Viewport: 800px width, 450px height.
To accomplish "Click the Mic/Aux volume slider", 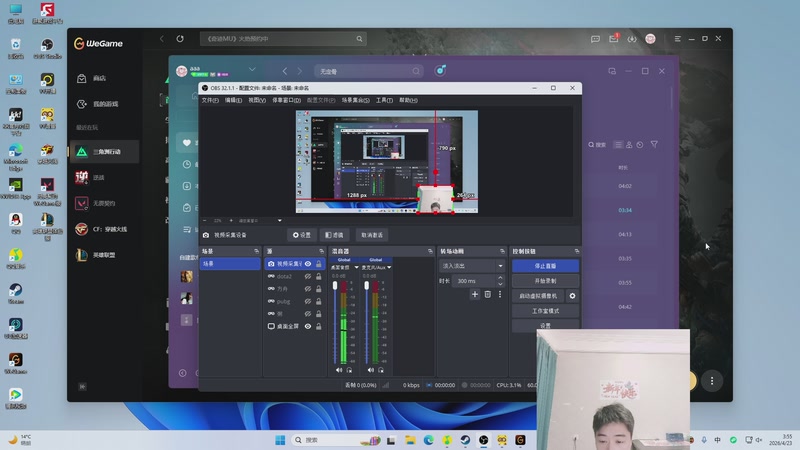I will [367, 322].
